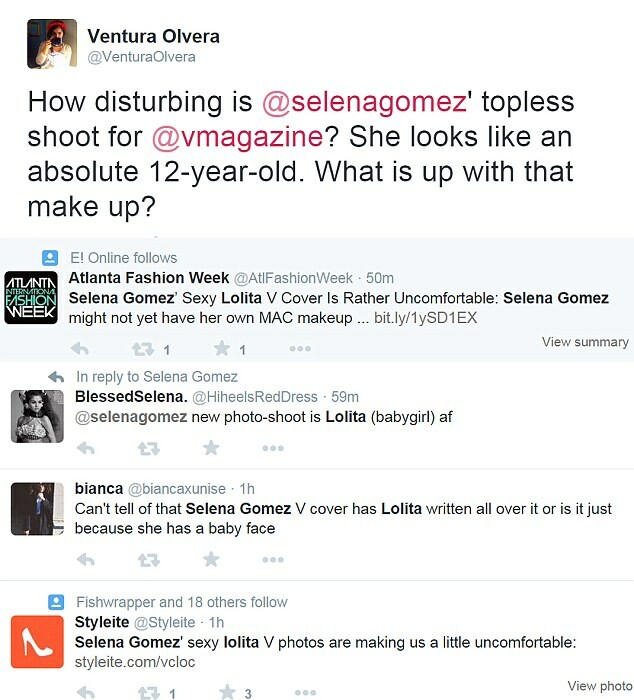This screenshot has height=700, width=634.
Task: Open the @selenagomez mention in Ventura's tweet
Action: [364, 101]
